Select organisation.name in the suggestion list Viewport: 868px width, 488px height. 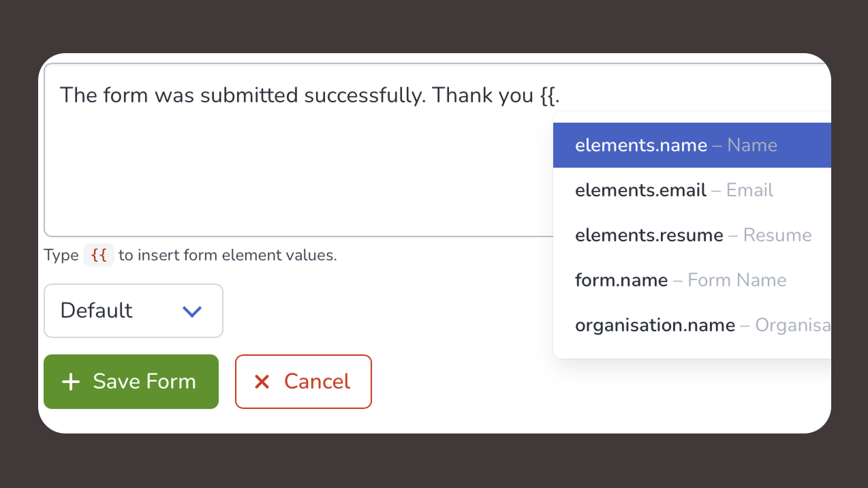(x=655, y=325)
